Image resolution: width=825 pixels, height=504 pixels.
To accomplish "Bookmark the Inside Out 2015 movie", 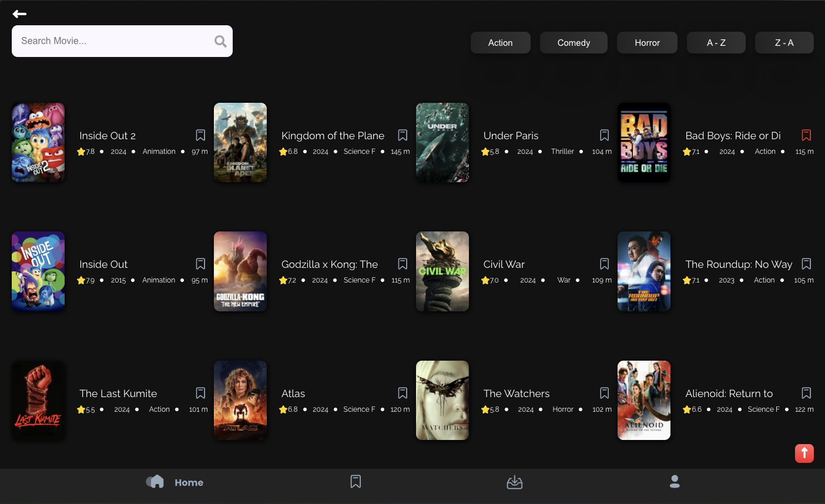I will [x=200, y=264].
